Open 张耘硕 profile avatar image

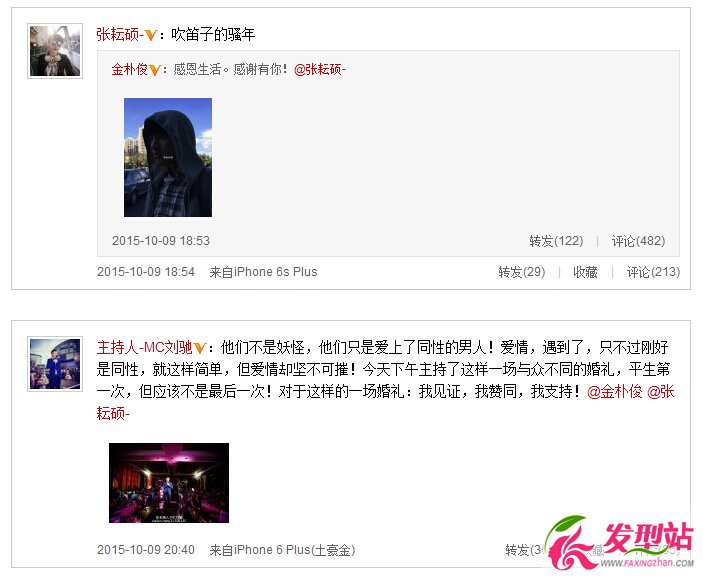click(x=55, y=51)
